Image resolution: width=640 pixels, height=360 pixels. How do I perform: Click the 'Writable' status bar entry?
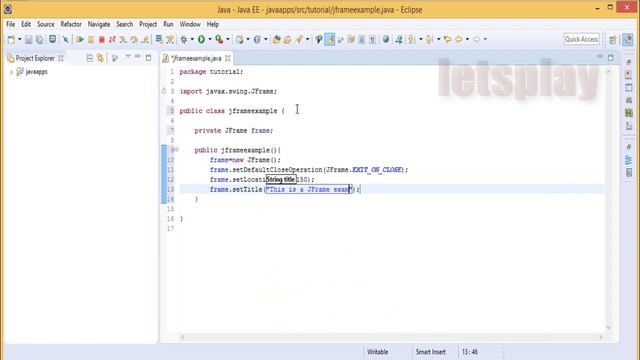pos(378,352)
